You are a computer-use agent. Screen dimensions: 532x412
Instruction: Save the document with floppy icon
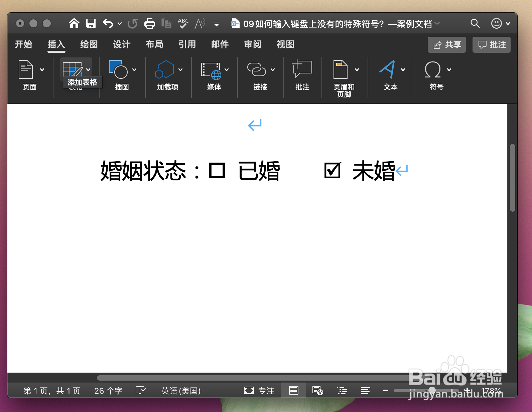coord(91,23)
